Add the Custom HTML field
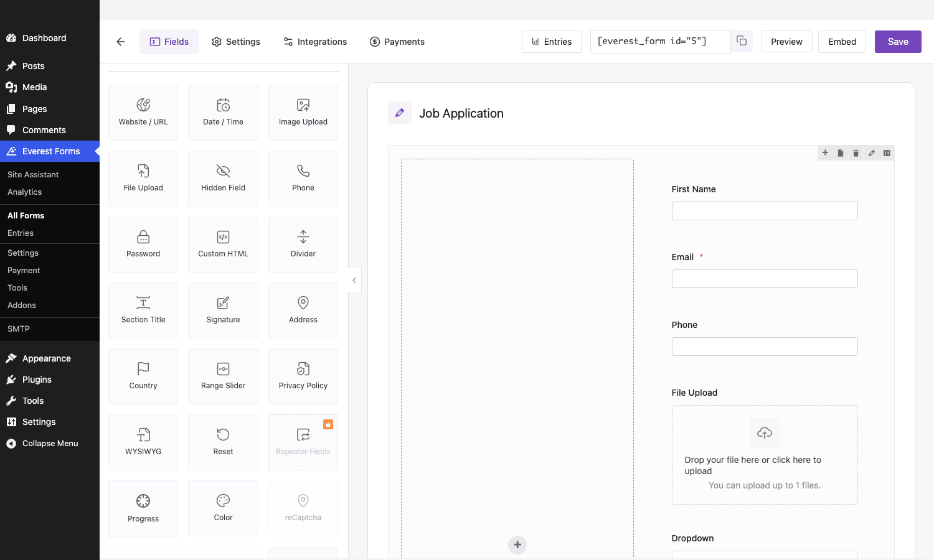The image size is (934, 560). click(x=223, y=245)
